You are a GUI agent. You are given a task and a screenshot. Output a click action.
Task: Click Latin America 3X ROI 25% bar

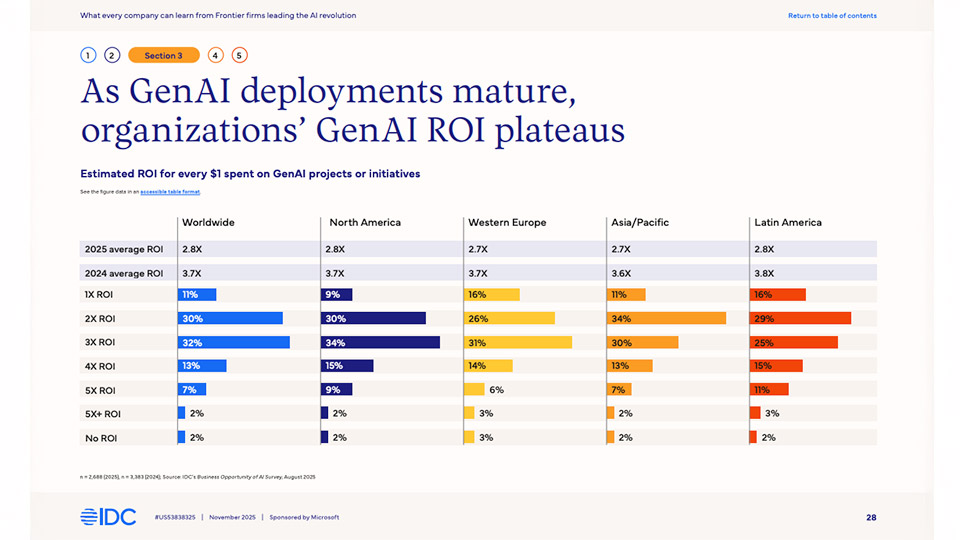pyautogui.click(x=793, y=342)
